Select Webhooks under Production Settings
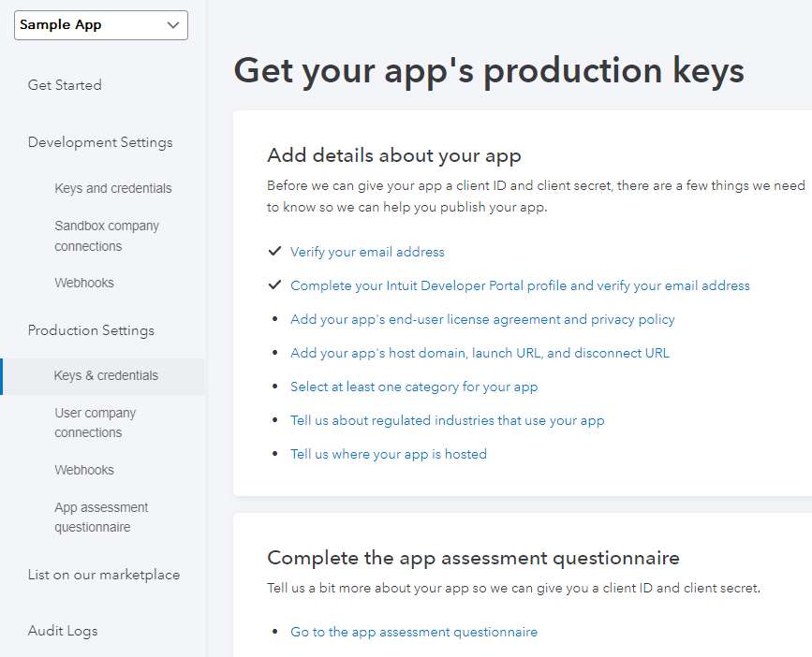 point(84,470)
